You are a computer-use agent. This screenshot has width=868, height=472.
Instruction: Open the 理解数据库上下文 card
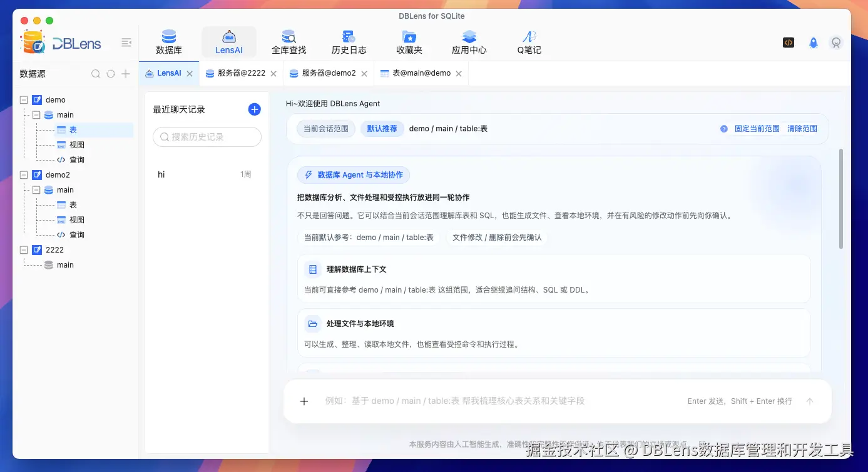[554, 279]
